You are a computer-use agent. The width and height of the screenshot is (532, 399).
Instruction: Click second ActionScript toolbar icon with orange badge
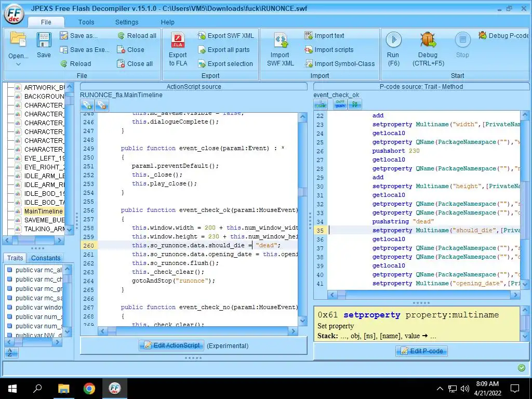[102, 105]
